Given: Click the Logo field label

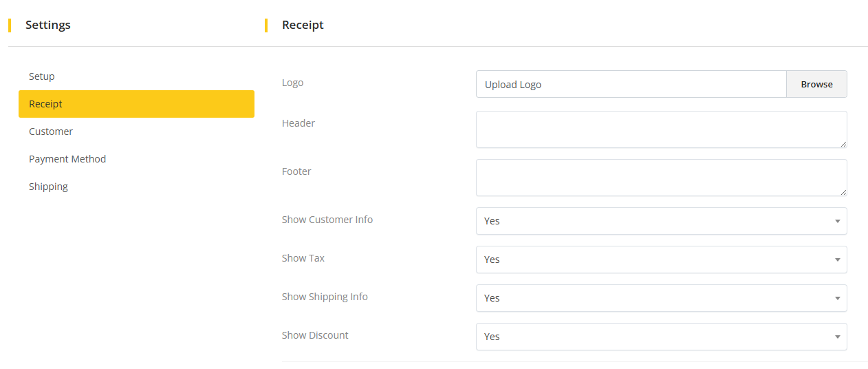Looking at the screenshot, I should coord(292,83).
